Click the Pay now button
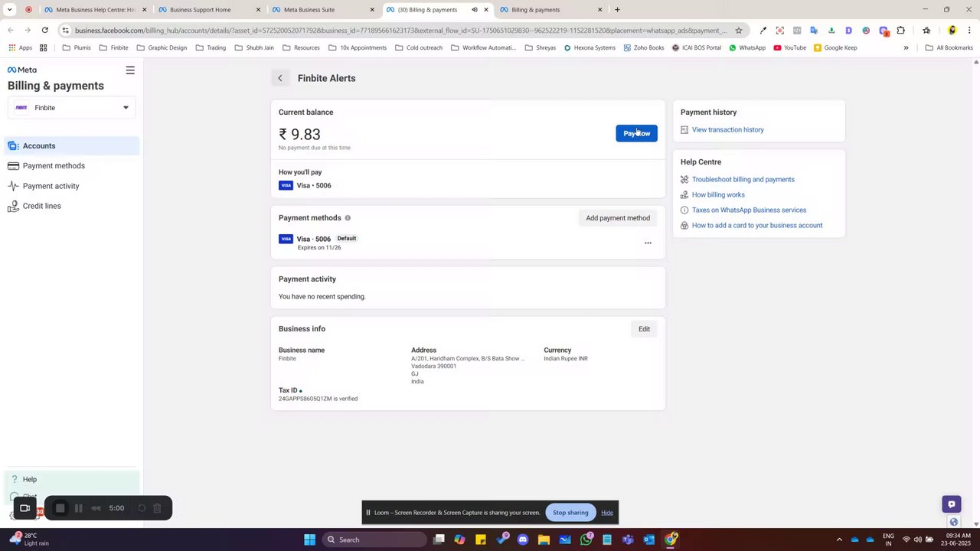The width and height of the screenshot is (980, 551). click(636, 133)
